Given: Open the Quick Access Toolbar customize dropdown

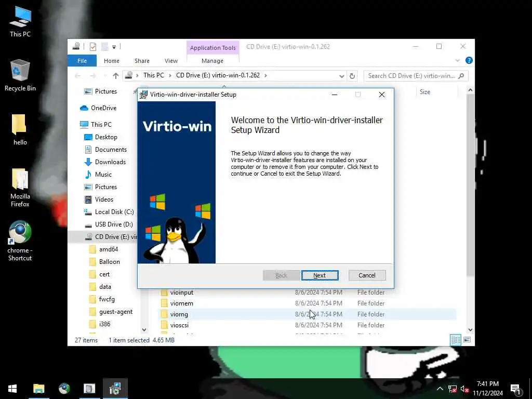Looking at the screenshot, I should (114, 47).
